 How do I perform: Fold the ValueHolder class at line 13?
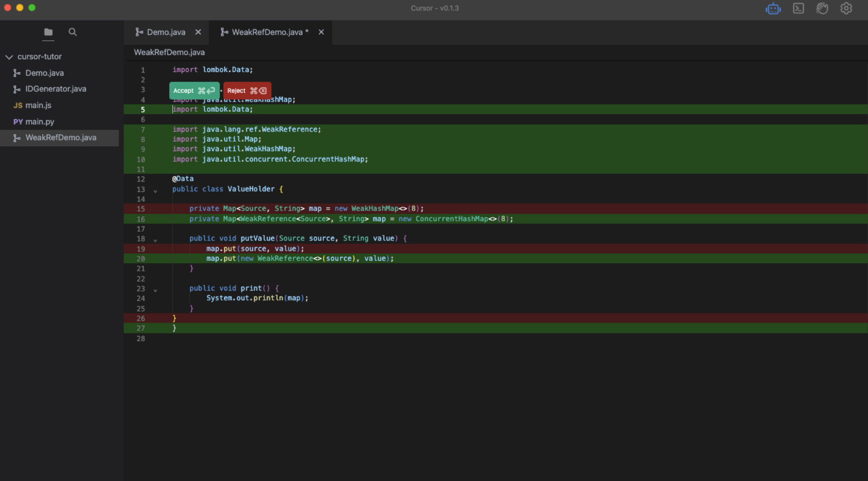click(155, 191)
